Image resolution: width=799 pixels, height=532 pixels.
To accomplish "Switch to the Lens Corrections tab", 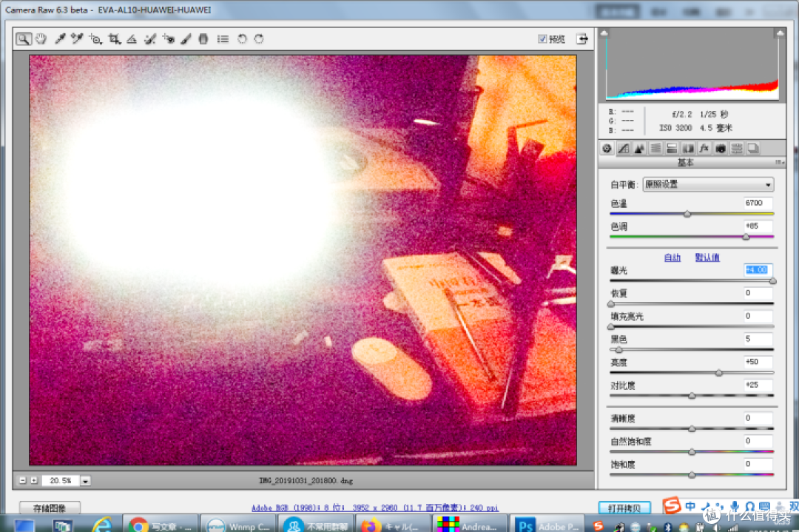I will click(x=688, y=148).
